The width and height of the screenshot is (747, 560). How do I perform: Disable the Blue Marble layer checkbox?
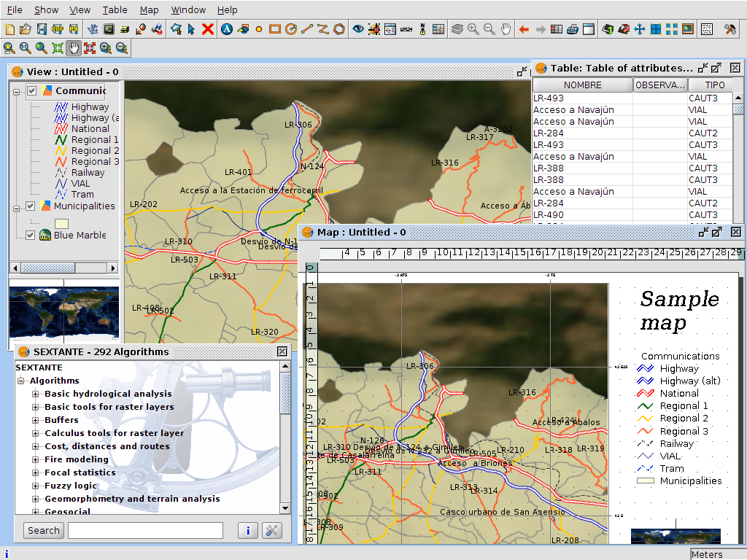coord(30,235)
